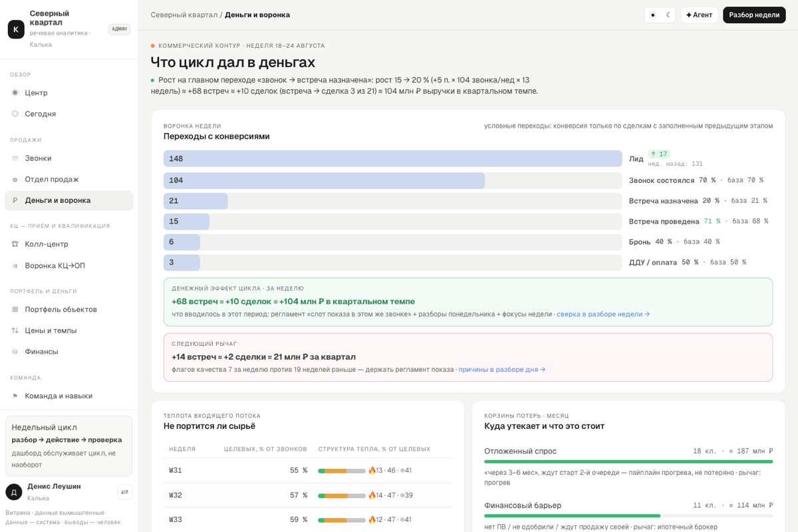Click the black K workspace logo
The width and height of the screenshot is (798, 532).
tap(16, 29)
